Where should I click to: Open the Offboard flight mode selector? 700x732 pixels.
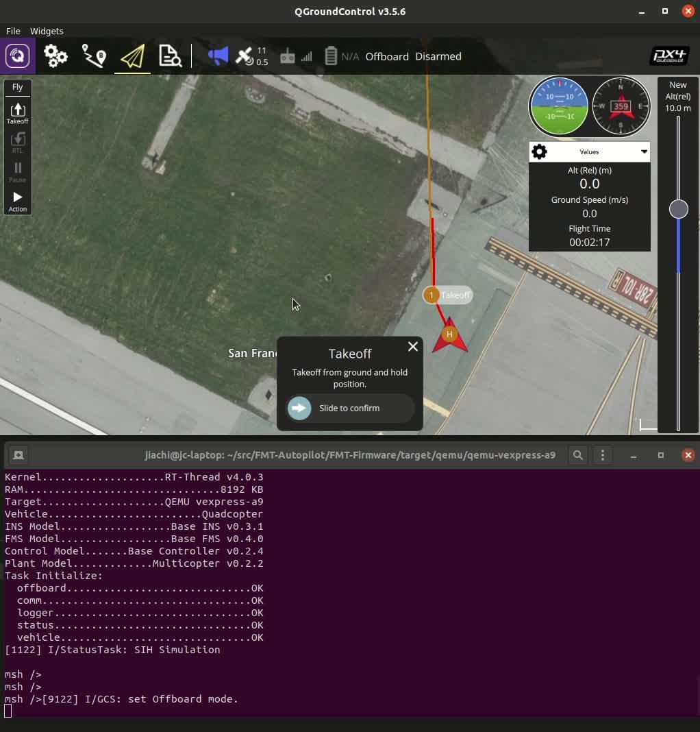pyautogui.click(x=387, y=56)
